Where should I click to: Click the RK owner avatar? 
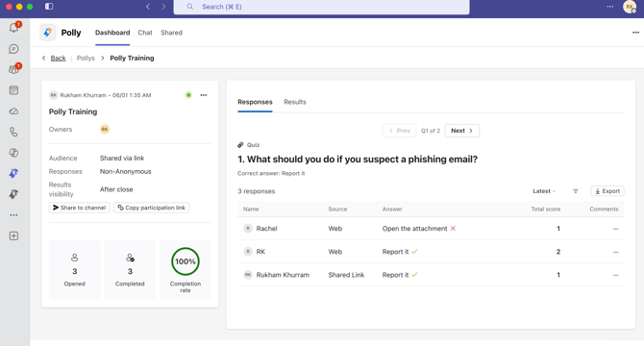point(105,130)
